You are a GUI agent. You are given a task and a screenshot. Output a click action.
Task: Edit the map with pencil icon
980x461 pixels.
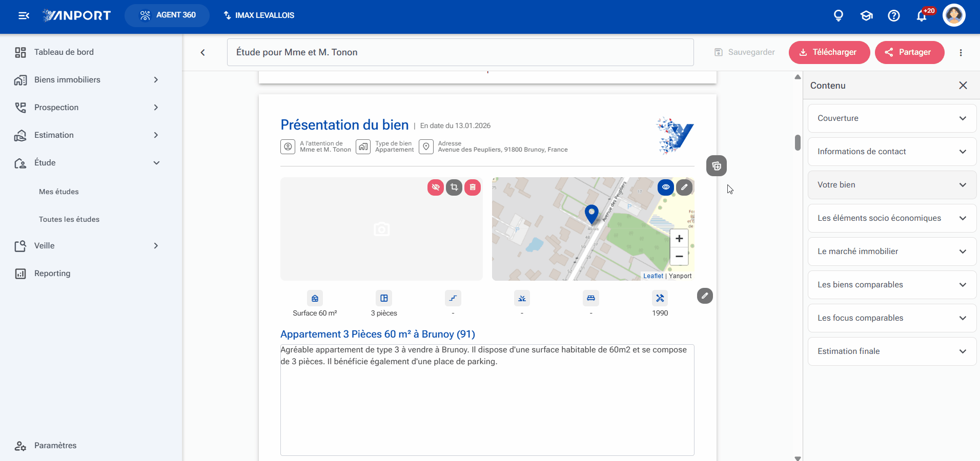(x=684, y=187)
